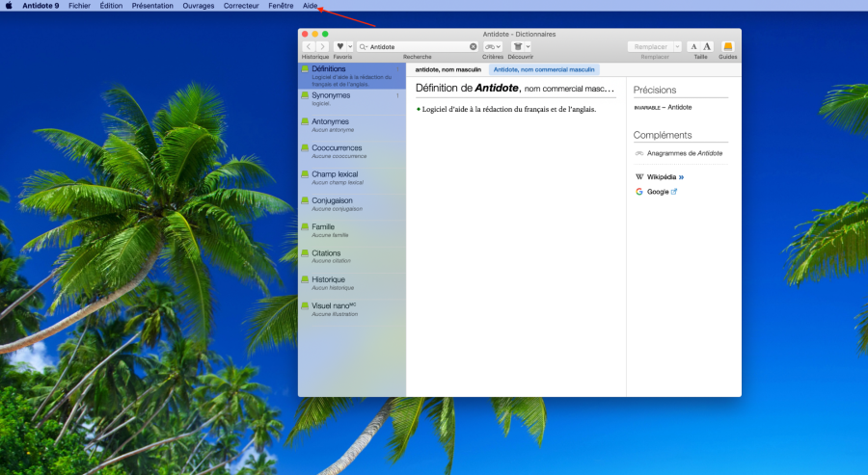The image size is (868, 475).
Task: Click the definition text 'Logiciel d'aide à la rédaction'
Action: tap(508, 110)
